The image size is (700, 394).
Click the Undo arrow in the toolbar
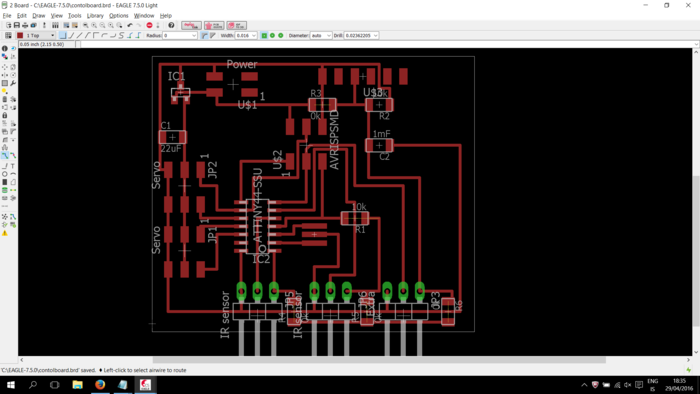(x=130, y=25)
